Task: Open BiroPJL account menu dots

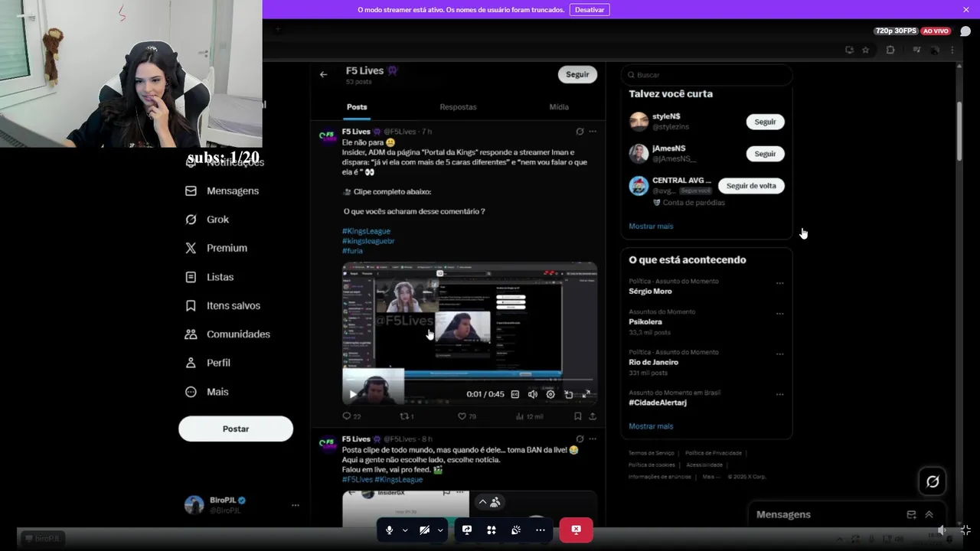Action: pos(296,505)
